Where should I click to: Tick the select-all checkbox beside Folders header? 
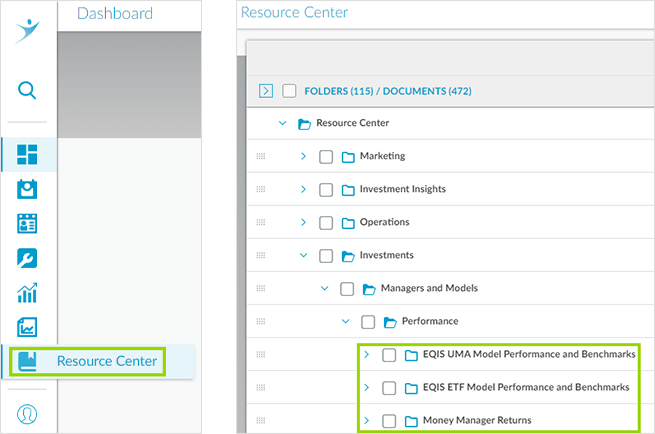[289, 91]
